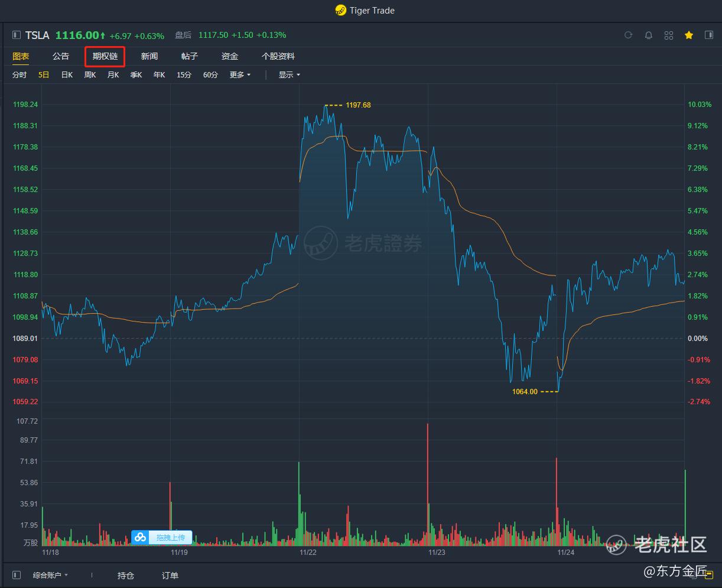Click the yellow icon in bottom-right corner
The height and width of the screenshot is (588, 722).
(x=709, y=574)
